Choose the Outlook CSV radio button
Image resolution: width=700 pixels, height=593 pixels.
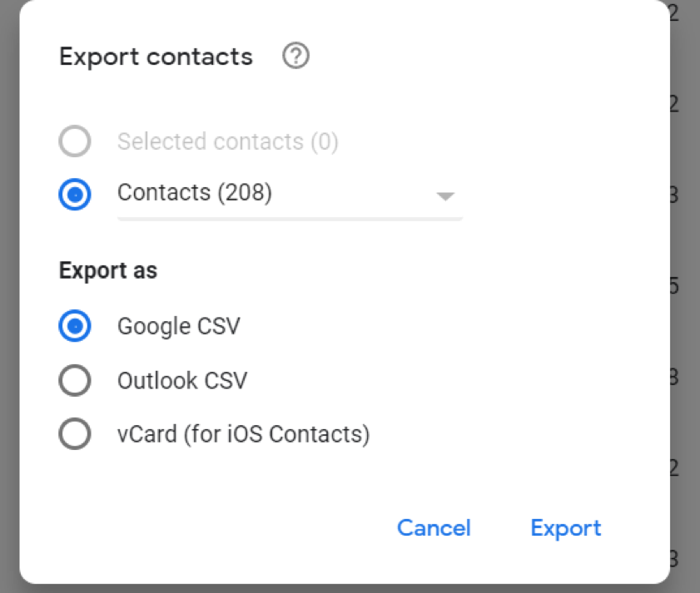[75, 381]
